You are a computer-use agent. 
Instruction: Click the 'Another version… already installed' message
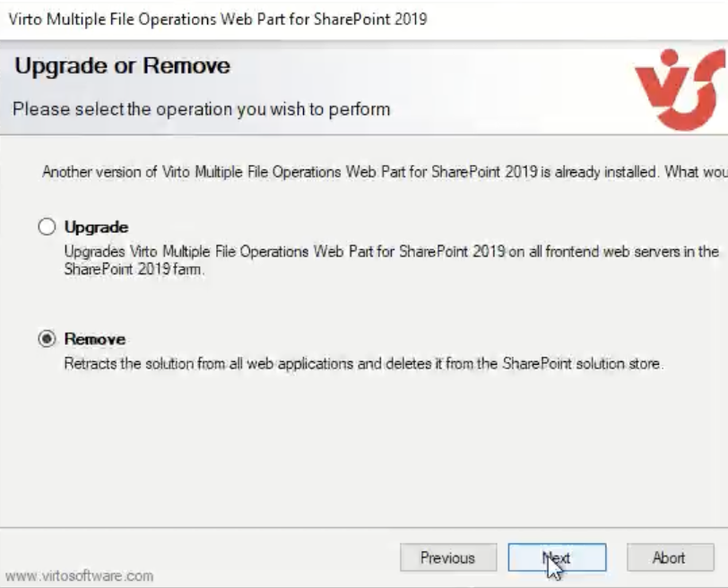click(385, 172)
